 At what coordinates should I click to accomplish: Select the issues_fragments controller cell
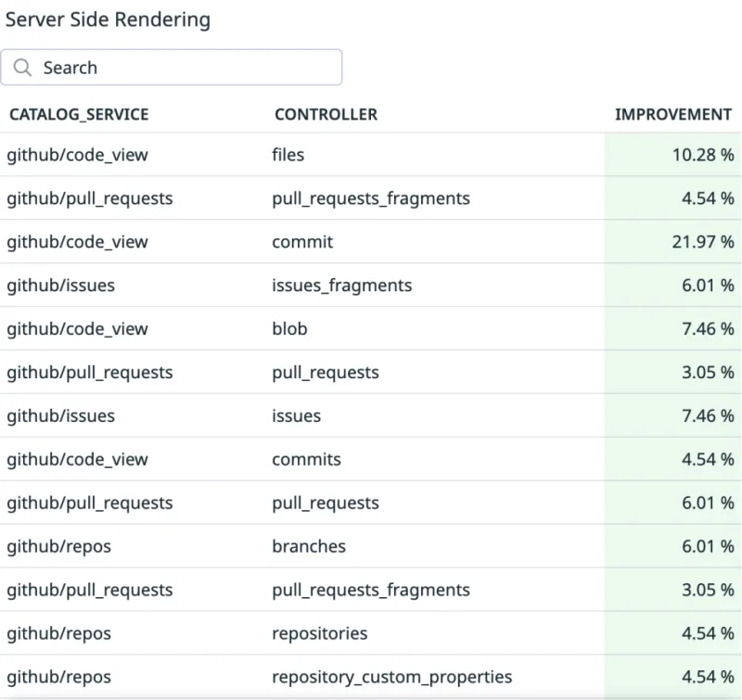tap(341, 286)
